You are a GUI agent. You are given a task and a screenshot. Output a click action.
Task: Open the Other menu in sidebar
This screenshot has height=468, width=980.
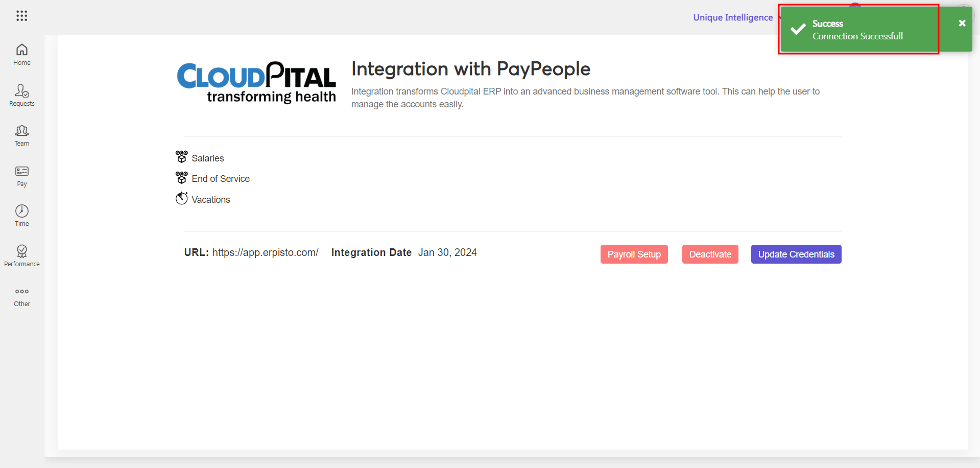click(22, 297)
